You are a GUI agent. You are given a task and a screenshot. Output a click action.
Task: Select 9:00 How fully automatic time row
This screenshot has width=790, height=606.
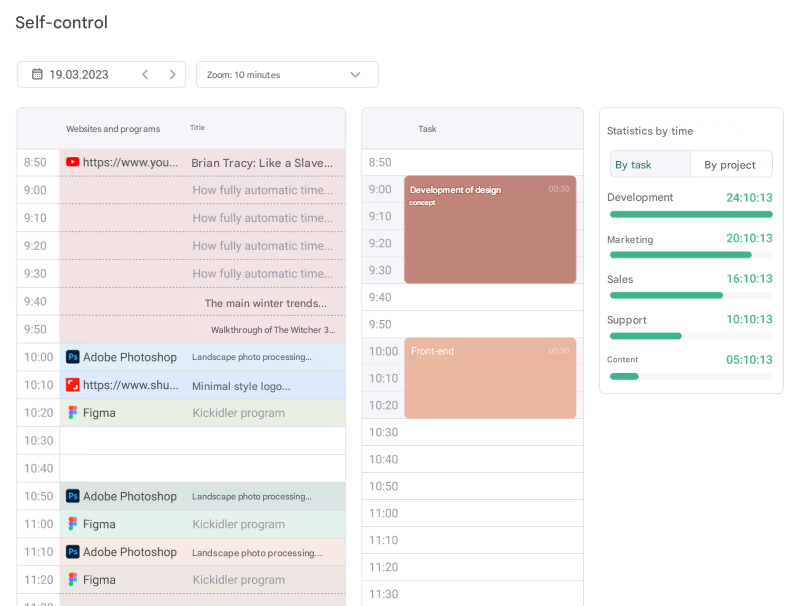[202, 190]
